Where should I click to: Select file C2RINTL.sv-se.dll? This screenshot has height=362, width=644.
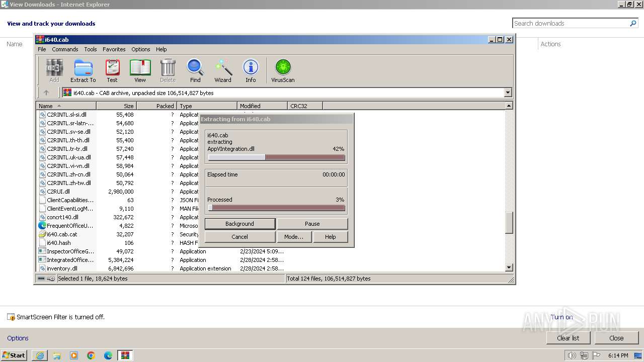(68, 132)
